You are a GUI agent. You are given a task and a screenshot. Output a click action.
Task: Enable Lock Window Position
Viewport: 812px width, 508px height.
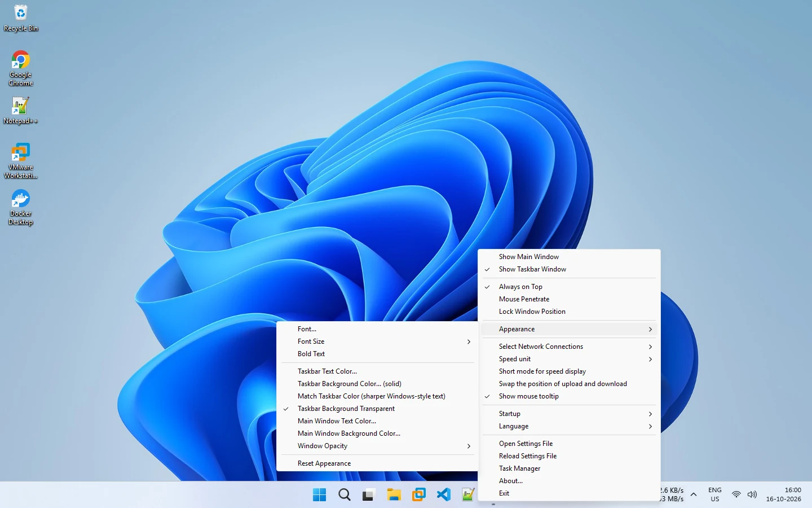click(x=569, y=312)
